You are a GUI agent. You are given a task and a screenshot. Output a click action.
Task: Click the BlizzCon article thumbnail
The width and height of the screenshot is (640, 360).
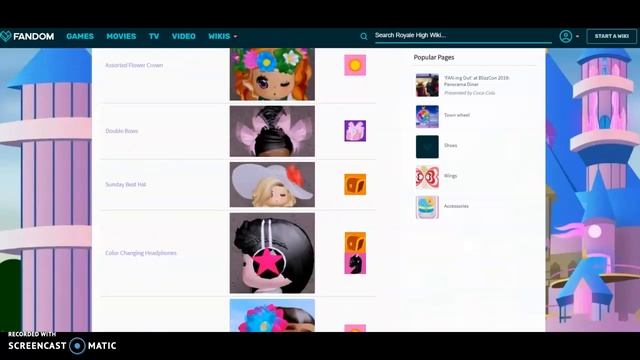427,85
